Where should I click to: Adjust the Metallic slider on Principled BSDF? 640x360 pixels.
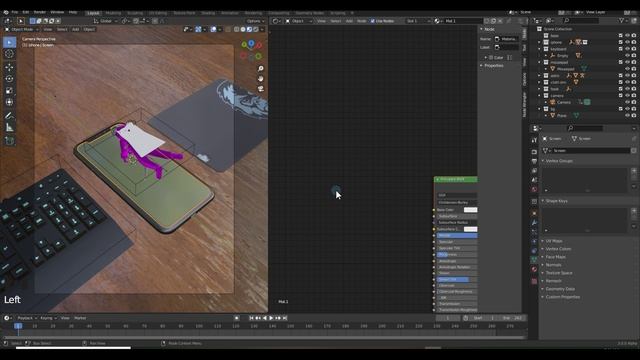point(457,236)
